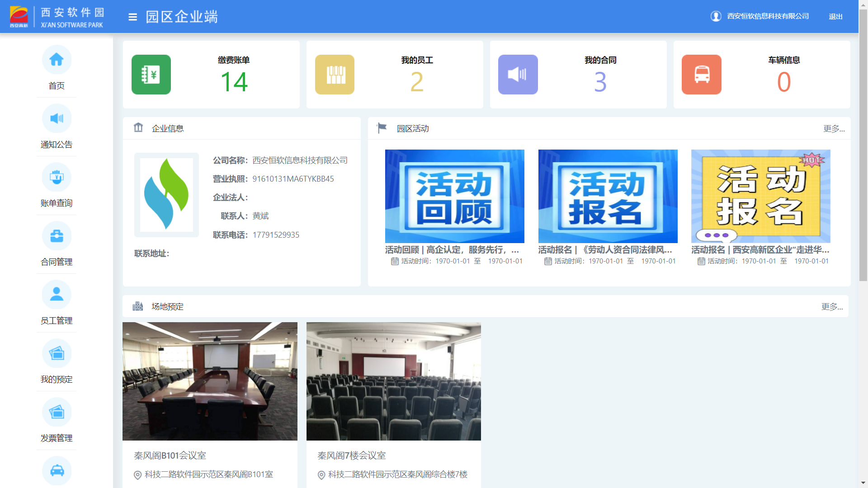
Task: Click scrollbar down arrow at bottom right
Action: (x=863, y=483)
